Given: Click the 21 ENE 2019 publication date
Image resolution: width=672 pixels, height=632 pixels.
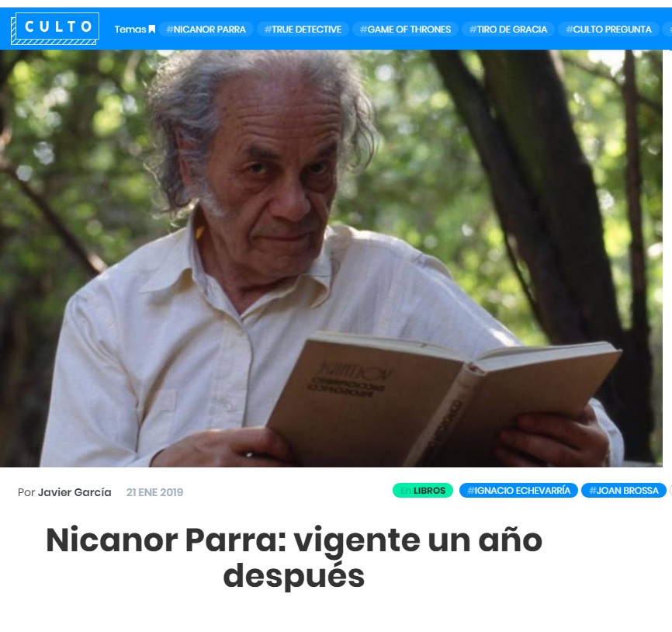Looking at the screenshot, I should tap(154, 492).
